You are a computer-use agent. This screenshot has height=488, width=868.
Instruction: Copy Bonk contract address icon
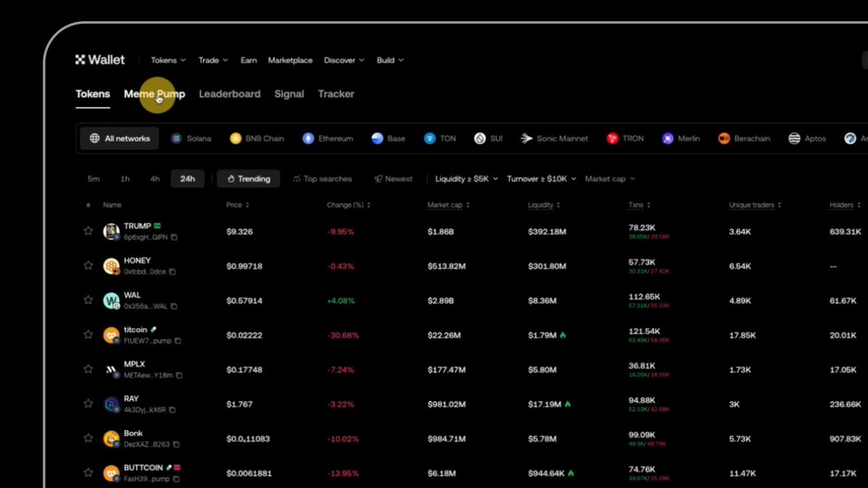pyautogui.click(x=176, y=445)
